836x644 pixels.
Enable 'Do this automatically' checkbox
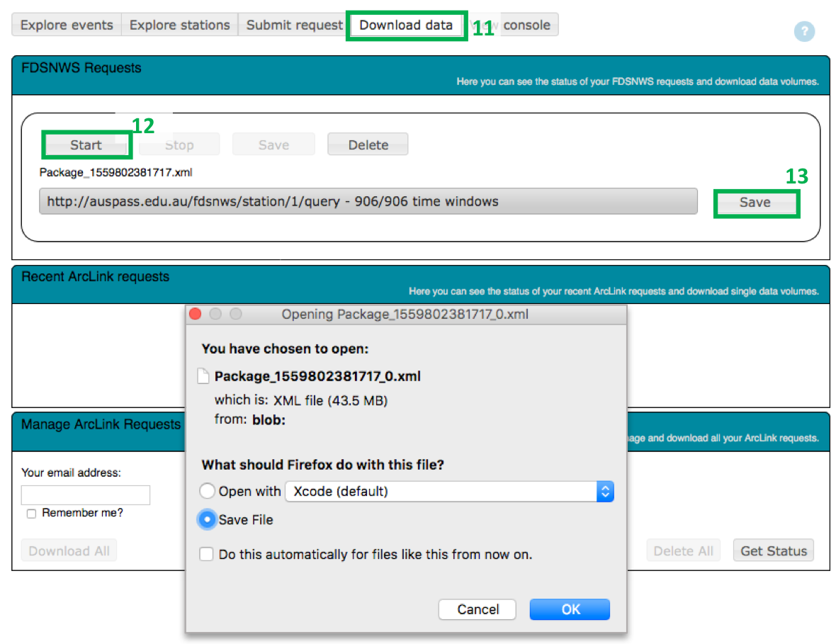point(206,555)
